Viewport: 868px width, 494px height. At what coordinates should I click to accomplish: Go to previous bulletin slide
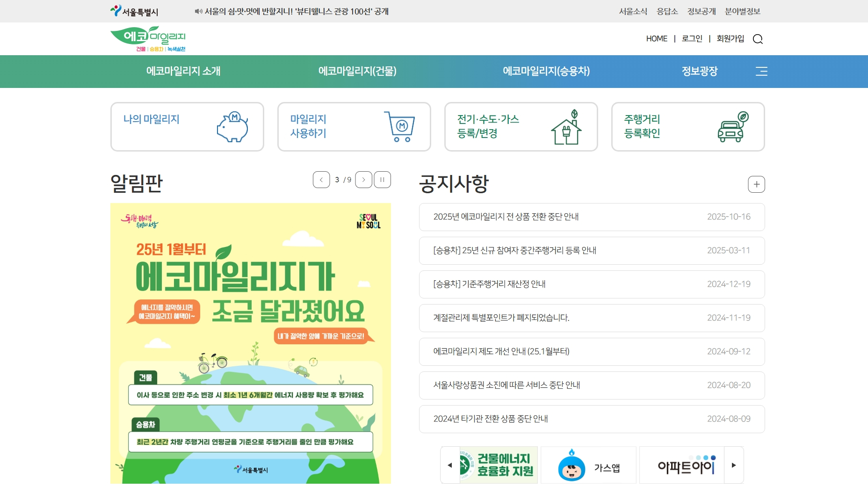point(321,180)
